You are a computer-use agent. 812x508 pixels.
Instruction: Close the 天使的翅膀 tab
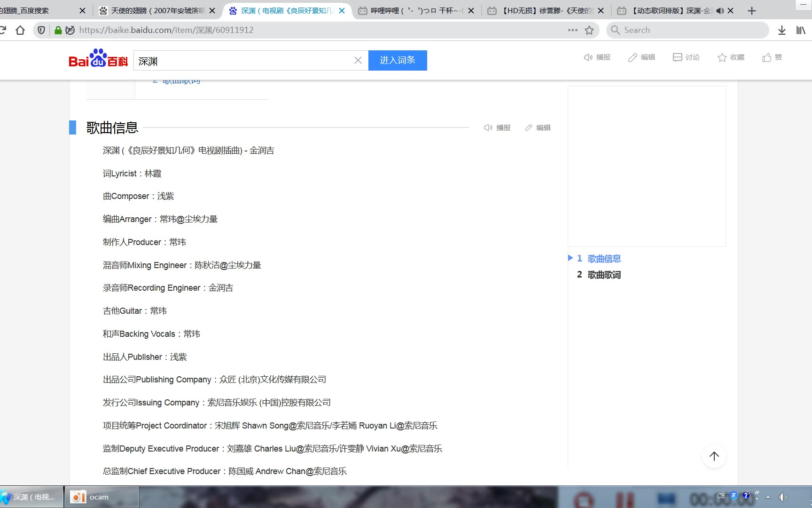(x=212, y=10)
